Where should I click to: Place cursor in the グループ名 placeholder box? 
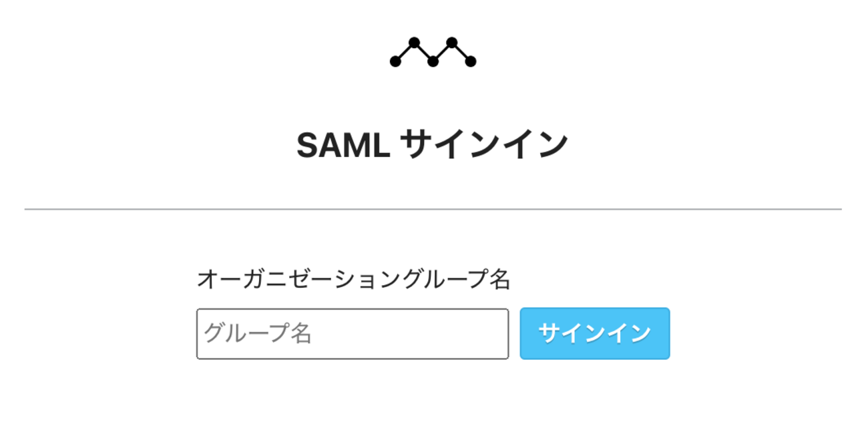352,333
